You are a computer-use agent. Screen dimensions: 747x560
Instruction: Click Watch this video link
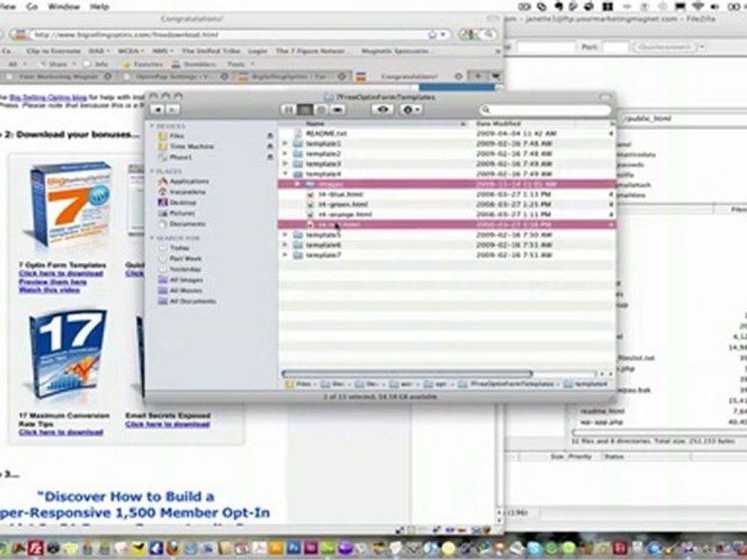click(x=50, y=289)
